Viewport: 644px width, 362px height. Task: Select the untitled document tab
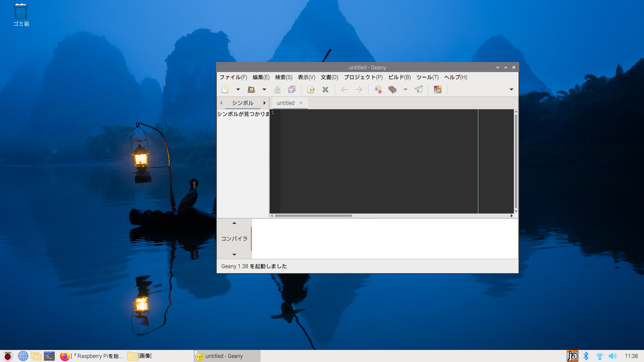(285, 103)
